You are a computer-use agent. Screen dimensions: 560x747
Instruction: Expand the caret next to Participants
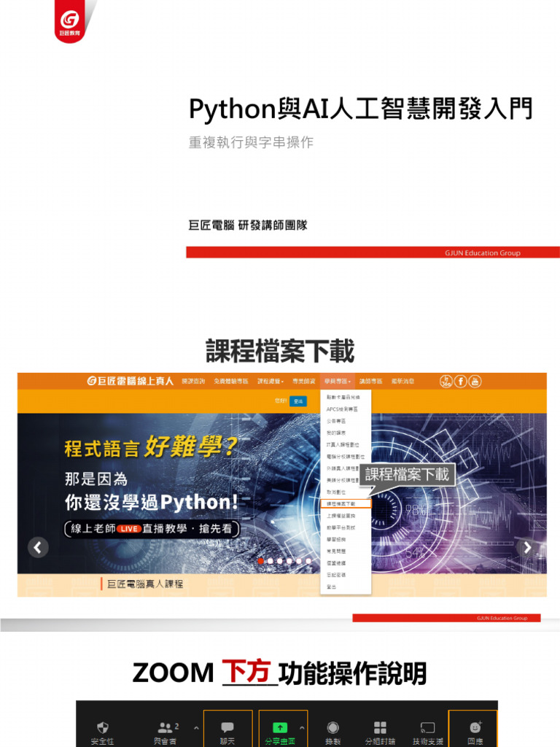(x=196, y=728)
